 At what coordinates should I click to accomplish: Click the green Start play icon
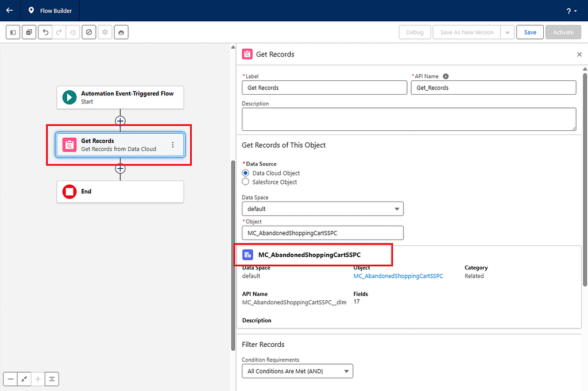69,98
